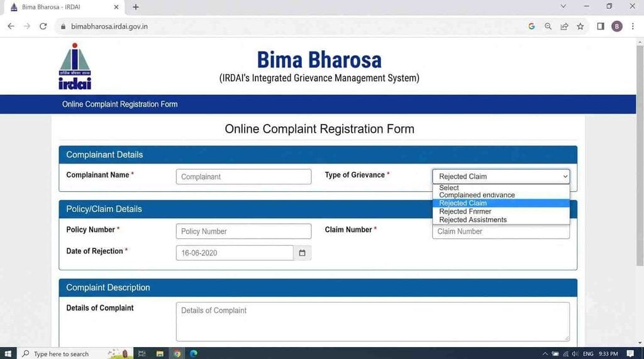Viewport: 644px width, 359px height.
Task: Pick the highlighted Rejected Claim option
Action: click(501, 203)
